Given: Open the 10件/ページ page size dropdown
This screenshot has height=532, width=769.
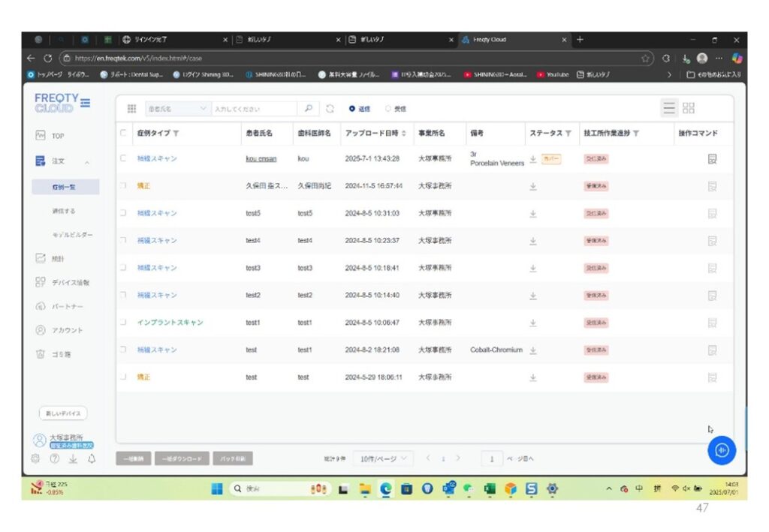Looking at the screenshot, I should pyautogui.click(x=384, y=458).
